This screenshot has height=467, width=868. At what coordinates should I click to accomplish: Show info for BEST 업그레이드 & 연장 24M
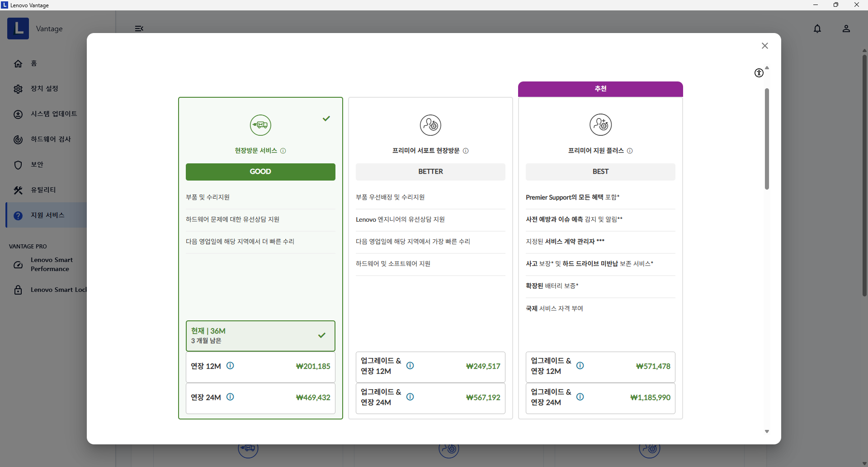coord(580,397)
